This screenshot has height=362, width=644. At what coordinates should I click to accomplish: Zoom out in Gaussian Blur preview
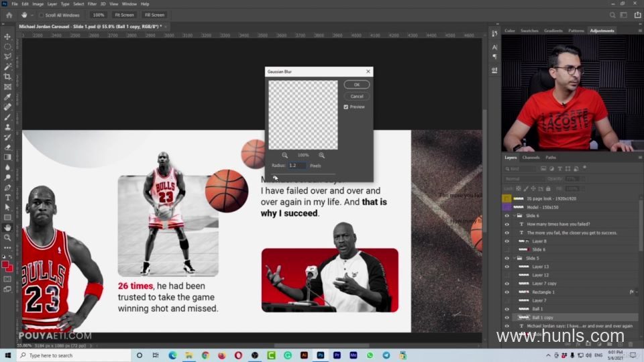click(x=284, y=155)
